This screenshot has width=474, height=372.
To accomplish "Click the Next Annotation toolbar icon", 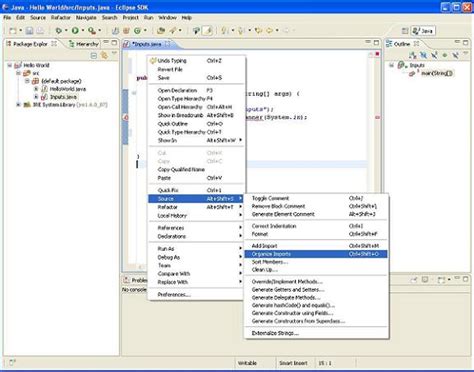I will [x=225, y=31].
